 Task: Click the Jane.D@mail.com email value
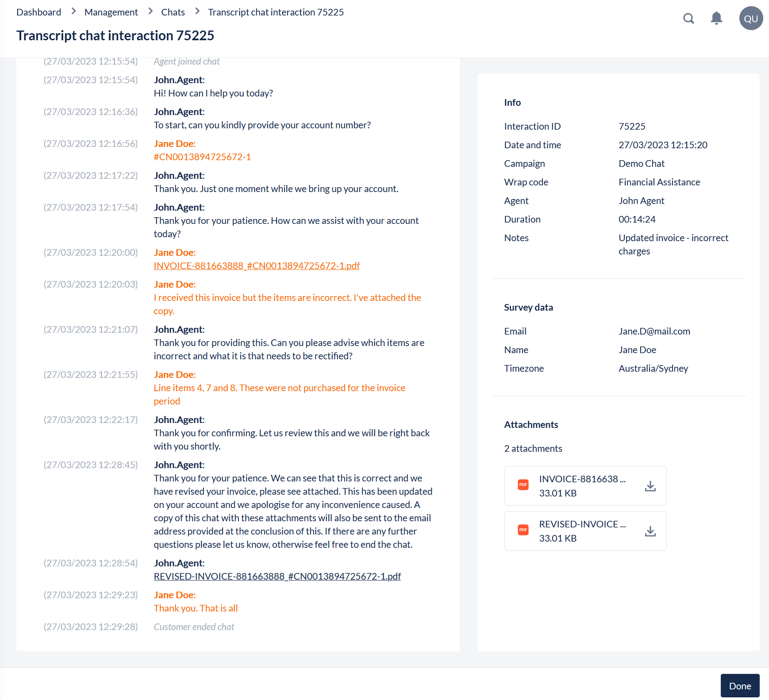pyautogui.click(x=654, y=331)
